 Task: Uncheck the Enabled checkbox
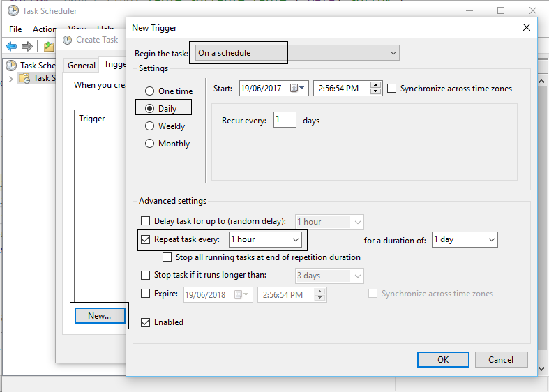point(145,322)
